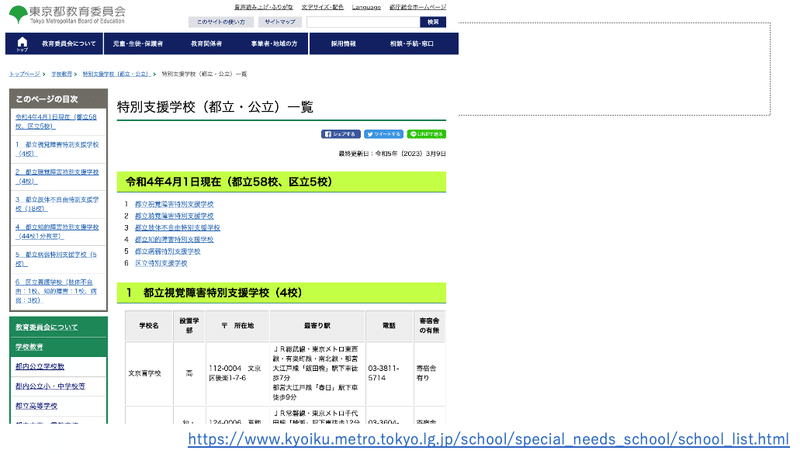The height and width of the screenshot is (454, 800).
Task: Click the green ginkgo leaf logo
Action: pos(18,14)
